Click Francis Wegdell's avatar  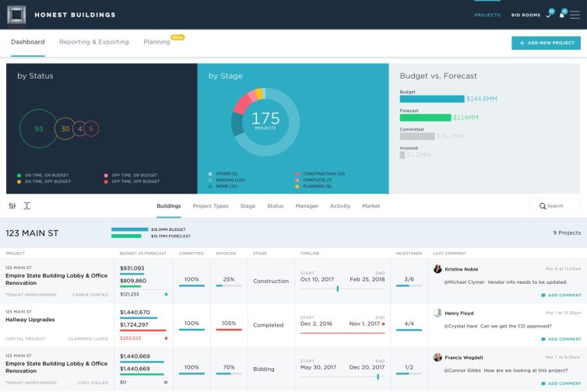[x=438, y=357]
